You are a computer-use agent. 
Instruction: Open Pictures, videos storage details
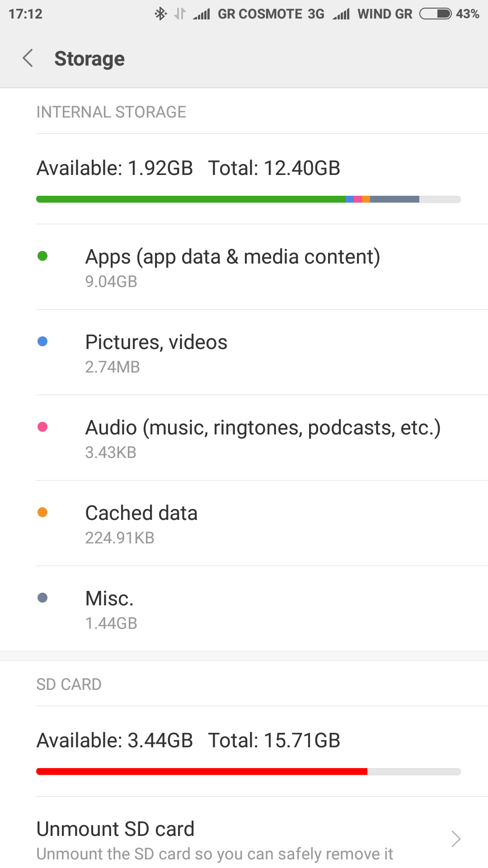click(x=156, y=353)
